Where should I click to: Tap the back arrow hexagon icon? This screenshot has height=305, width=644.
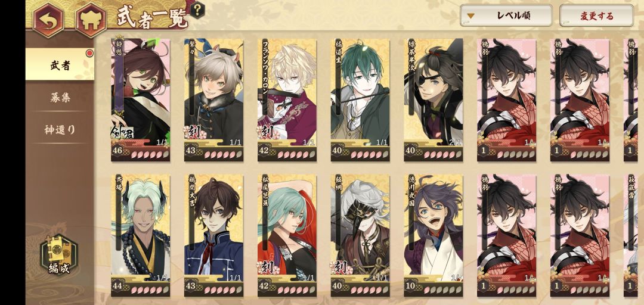pos(48,19)
